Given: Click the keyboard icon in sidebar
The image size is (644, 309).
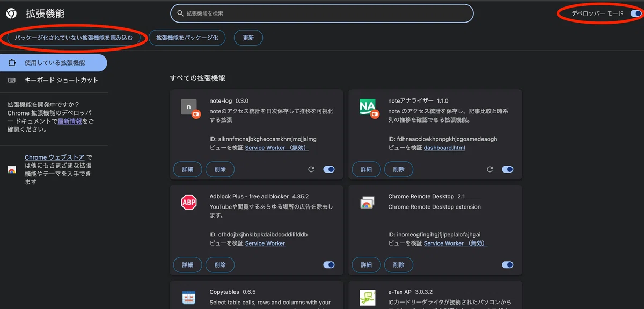Looking at the screenshot, I should coord(12,80).
